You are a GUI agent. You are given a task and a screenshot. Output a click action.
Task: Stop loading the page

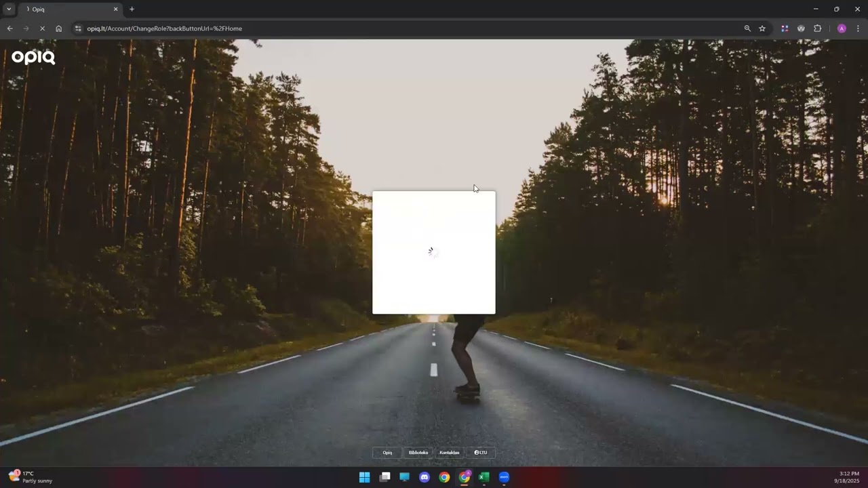pos(42,28)
